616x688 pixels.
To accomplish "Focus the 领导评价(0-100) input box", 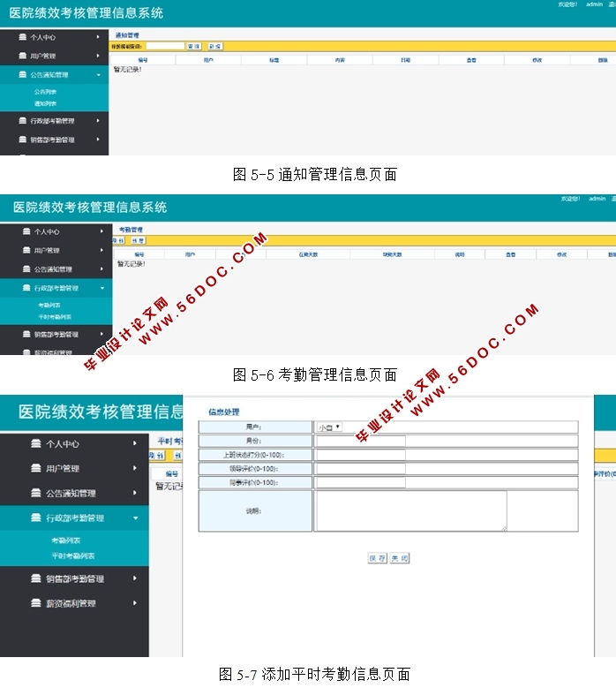I will click(x=360, y=469).
